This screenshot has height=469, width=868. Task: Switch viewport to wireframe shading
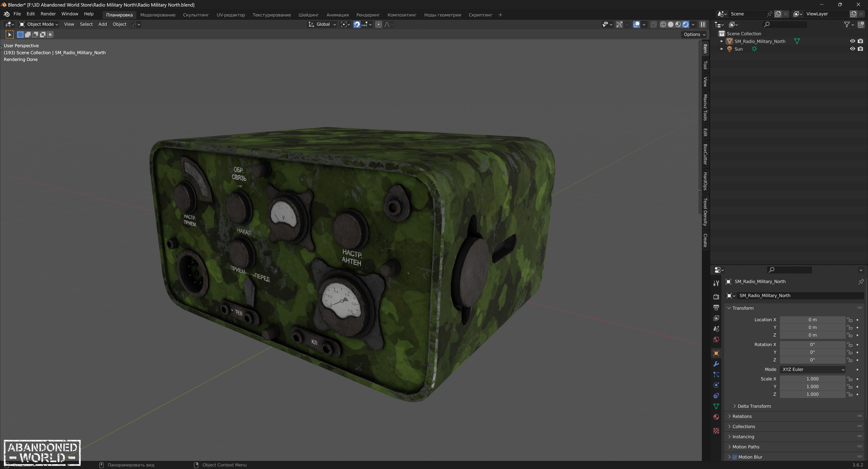(x=663, y=24)
